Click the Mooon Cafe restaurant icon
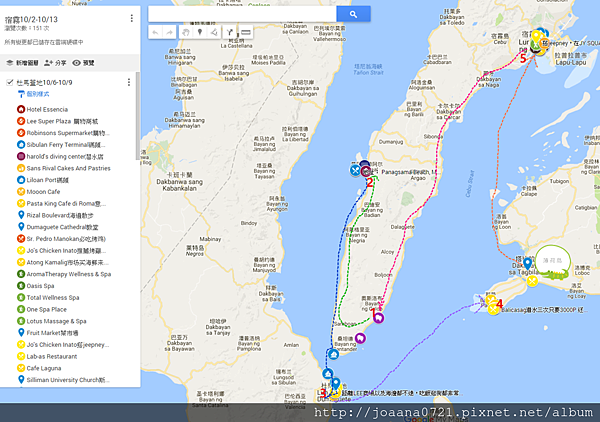 coord(21,192)
